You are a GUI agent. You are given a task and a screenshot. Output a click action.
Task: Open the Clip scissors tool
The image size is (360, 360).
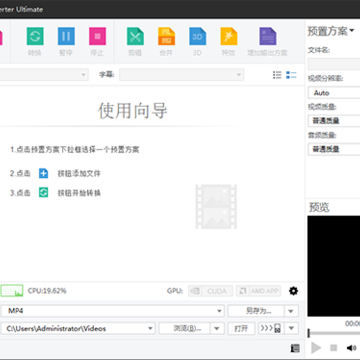point(135,36)
